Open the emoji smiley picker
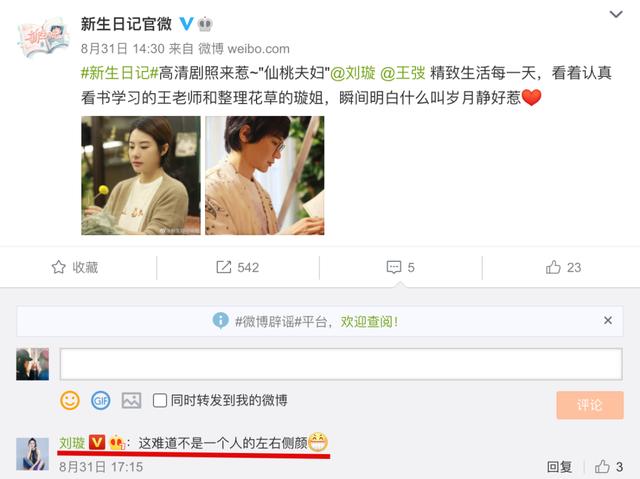 (70, 400)
